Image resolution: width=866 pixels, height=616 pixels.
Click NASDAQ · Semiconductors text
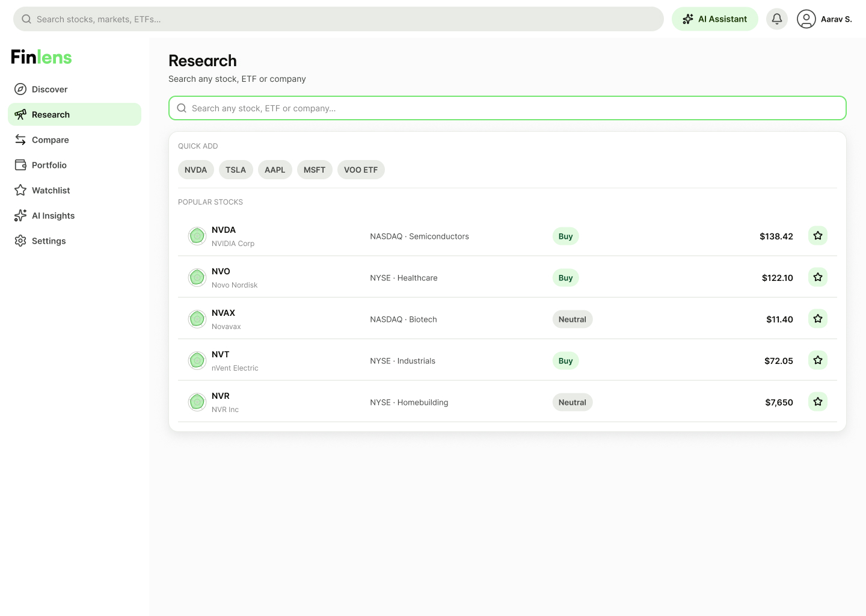click(x=420, y=236)
